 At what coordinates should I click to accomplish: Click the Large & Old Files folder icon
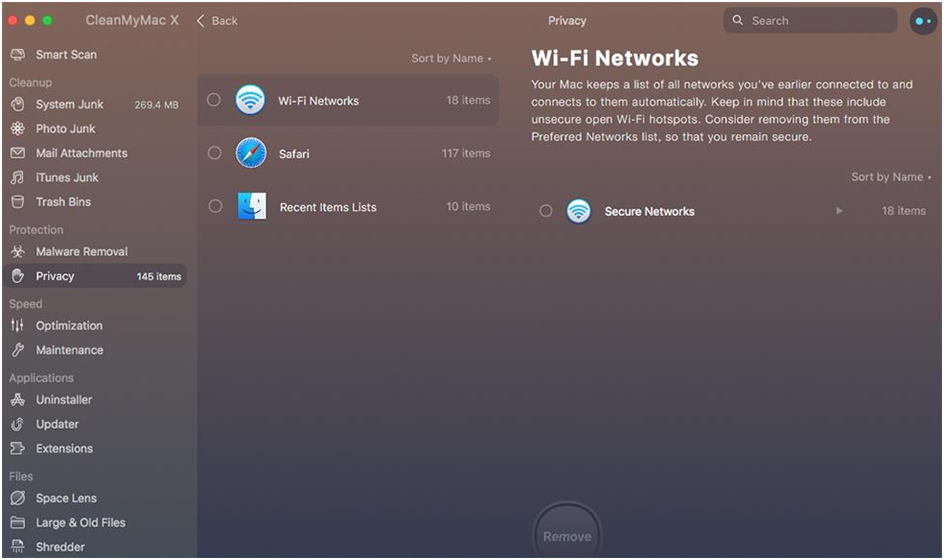point(17,523)
